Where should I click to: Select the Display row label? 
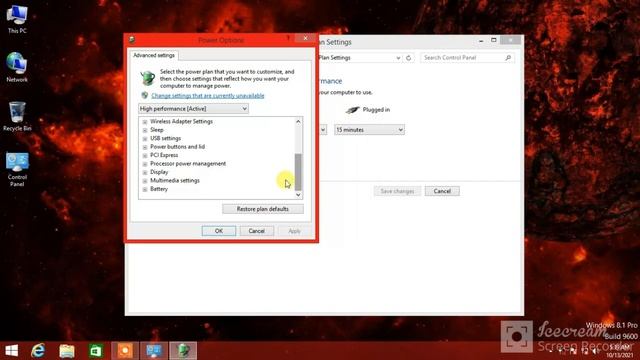[x=159, y=172]
